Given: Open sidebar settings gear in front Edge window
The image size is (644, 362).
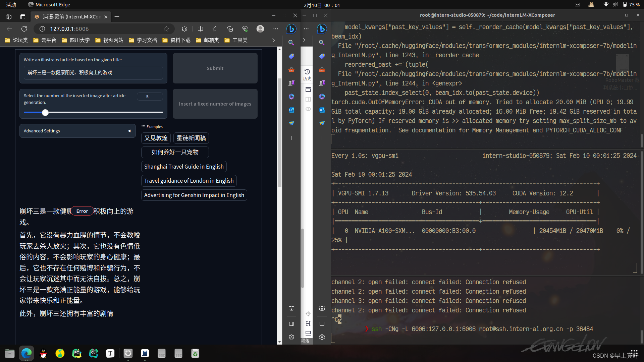Looking at the screenshot, I should coord(291,337).
